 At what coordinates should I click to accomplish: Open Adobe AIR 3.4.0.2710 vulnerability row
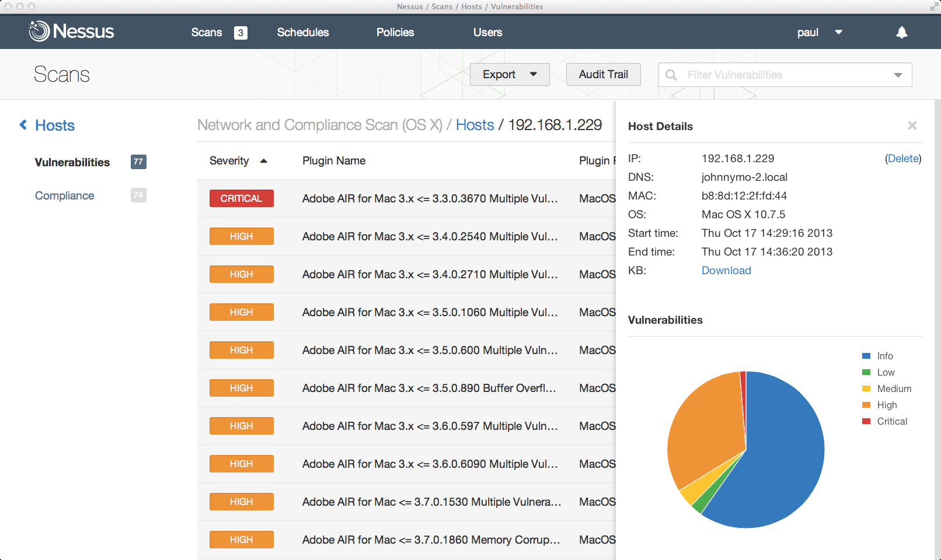(x=406, y=274)
